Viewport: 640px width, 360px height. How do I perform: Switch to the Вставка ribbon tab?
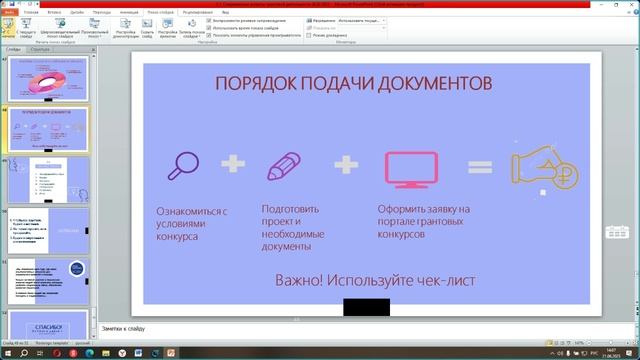click(54, 12)
